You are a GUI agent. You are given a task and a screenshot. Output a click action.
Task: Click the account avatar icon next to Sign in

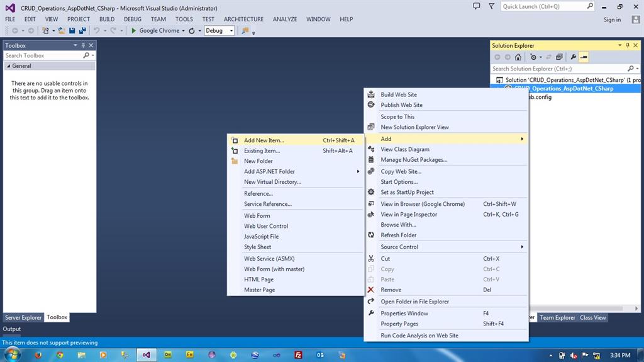(636, 20)
